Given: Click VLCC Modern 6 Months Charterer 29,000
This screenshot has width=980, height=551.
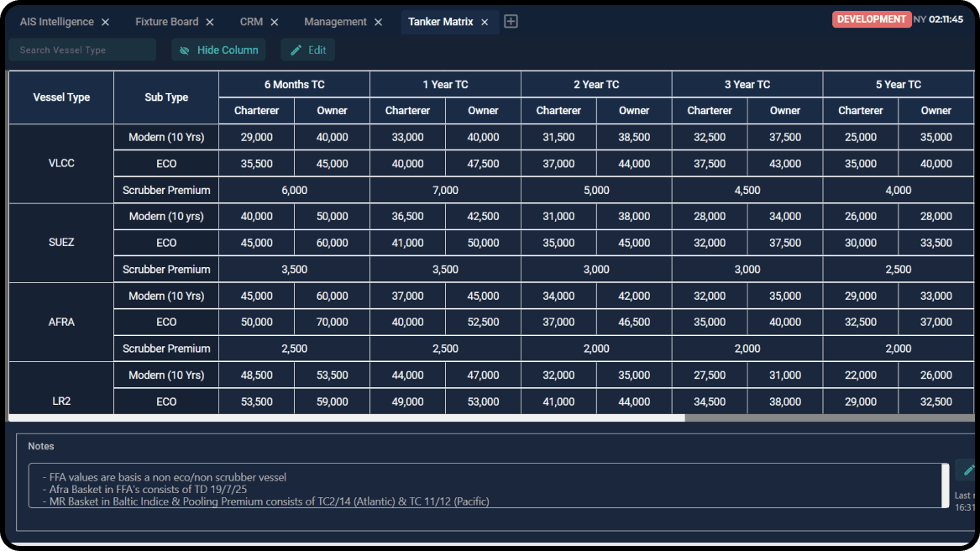Looking at the screenshot, I should pos(256,137).
